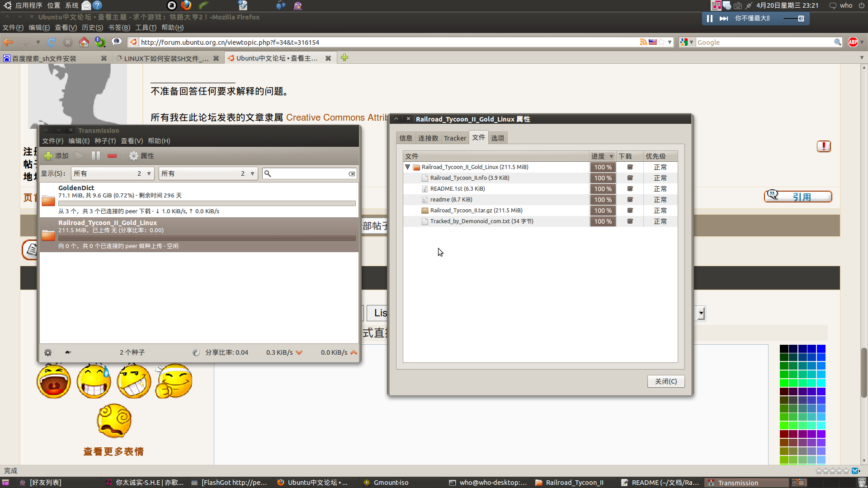Toggle download checkbox for Tracked_by_Demonoid_com.txt

tap(630, 221)
